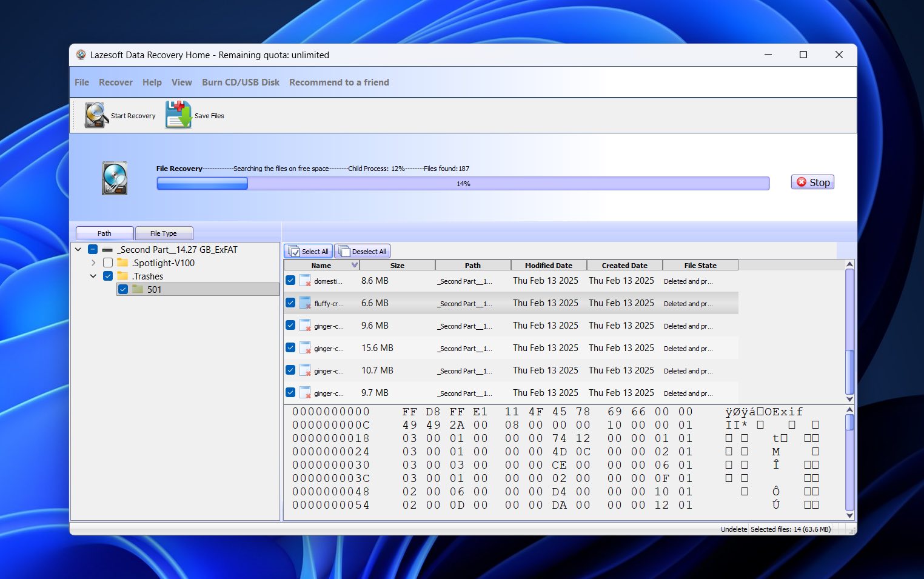Click the red stop icon inside the Stop button
The height and width of the screenshot is (579, 924).
pos(802,182)
